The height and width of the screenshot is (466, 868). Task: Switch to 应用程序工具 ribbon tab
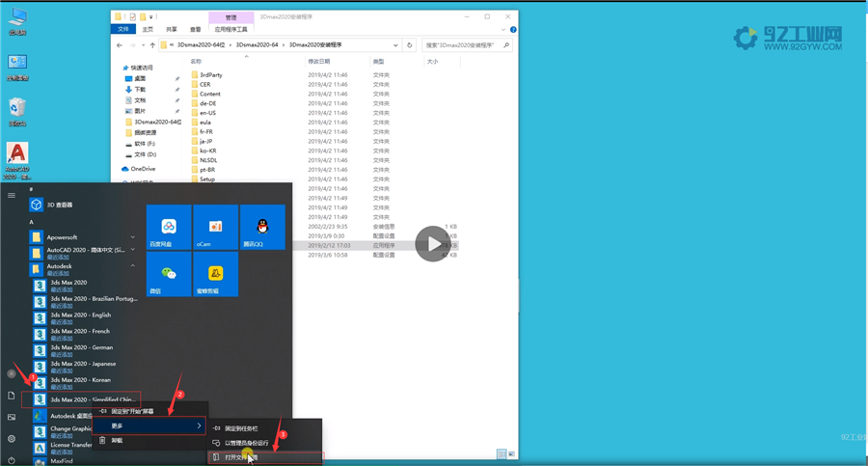pos(231,29)
